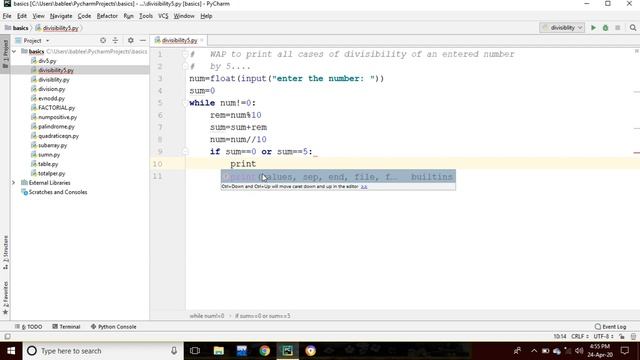Open the Tools menu
Image resolution: width=640 pixels, height=360 pixels.
click(145, 16)
